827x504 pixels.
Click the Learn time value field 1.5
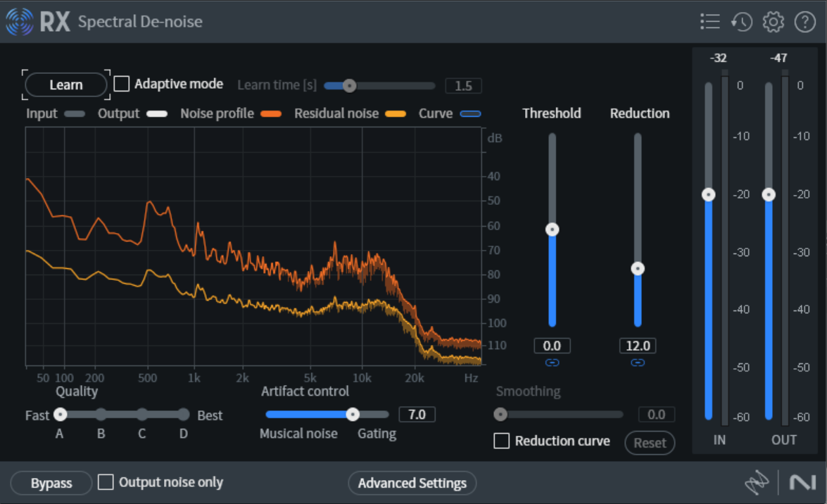coord(464,85)
